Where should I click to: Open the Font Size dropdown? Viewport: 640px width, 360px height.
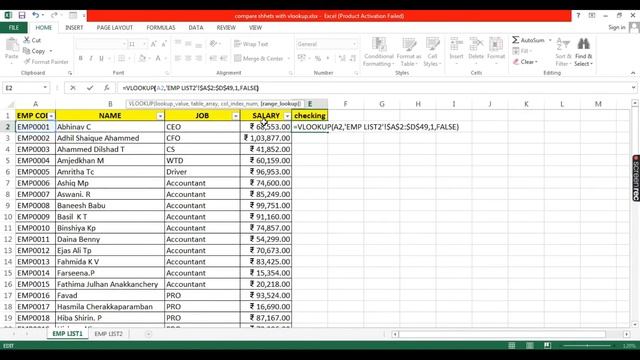pyautogui.click(x=144, y=44)
